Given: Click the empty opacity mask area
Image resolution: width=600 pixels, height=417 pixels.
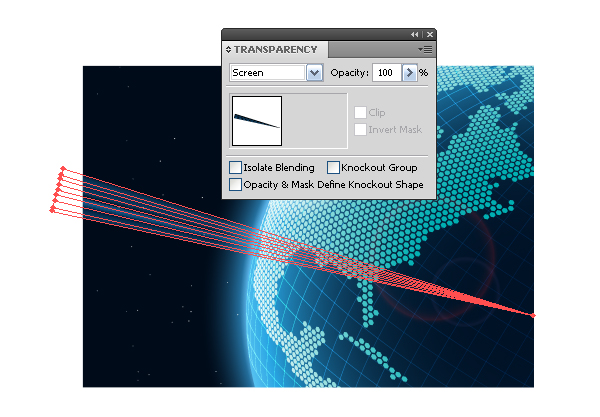Looking at the screenshot, I should (x=315, y=121).
